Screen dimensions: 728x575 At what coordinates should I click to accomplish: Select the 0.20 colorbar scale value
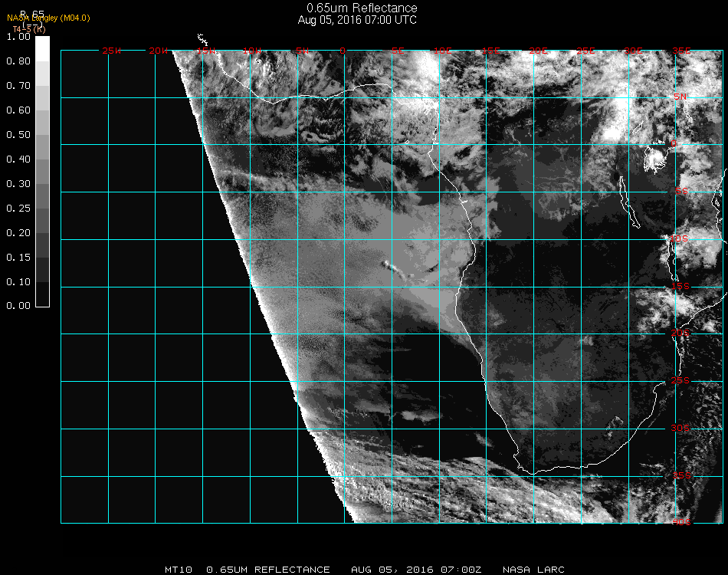coord(18,233)
